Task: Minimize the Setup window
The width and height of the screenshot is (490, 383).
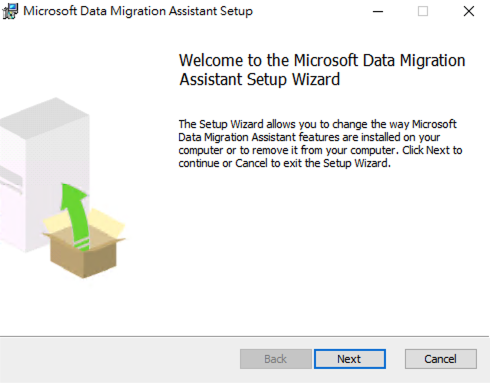Action: point(378,11)
